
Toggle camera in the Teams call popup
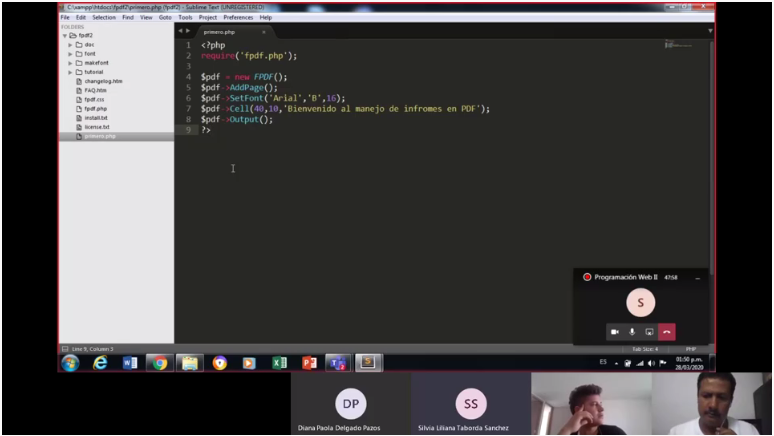click(615, 332)
